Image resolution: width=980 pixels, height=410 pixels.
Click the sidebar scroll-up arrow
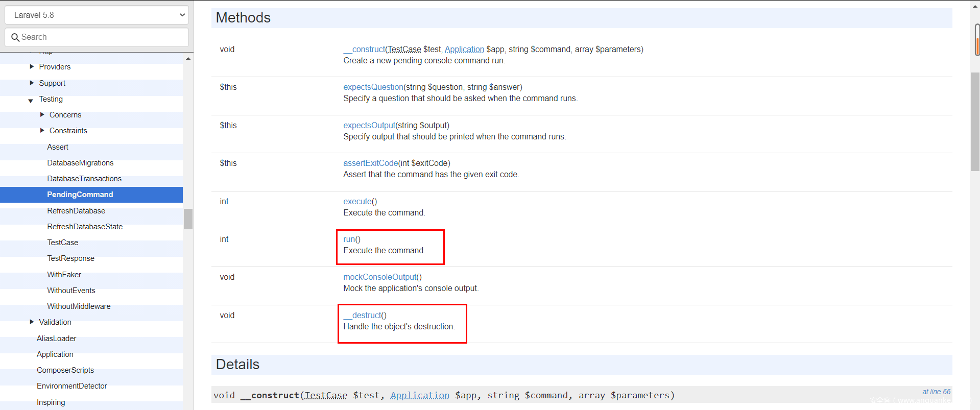[188, 59]
